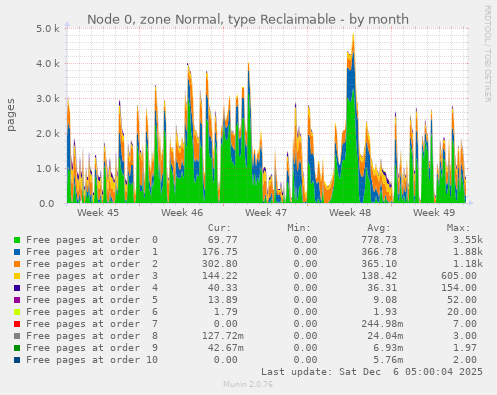Click the navy order 10 legend swatch

tap(17, 360)
